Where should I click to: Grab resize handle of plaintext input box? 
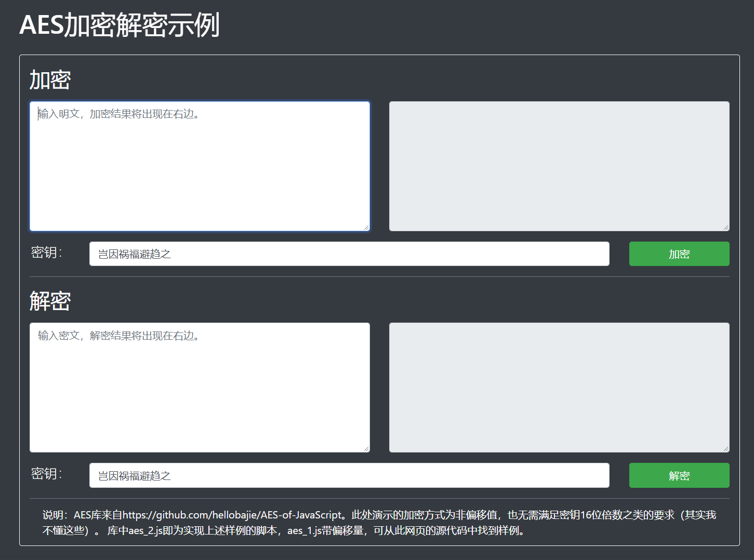point(366,227)
